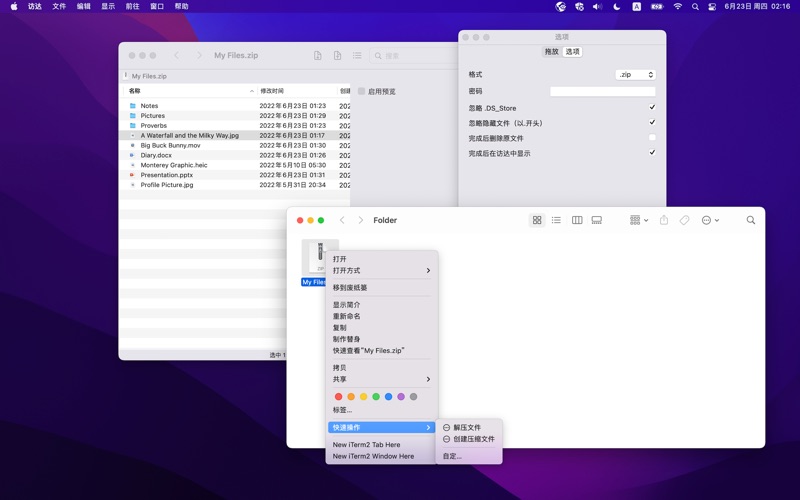This screenshot has height=500, width=800.
Task: Click New iTerm2 Window Here
Action: pyautogui.click(x=382, y=457)
